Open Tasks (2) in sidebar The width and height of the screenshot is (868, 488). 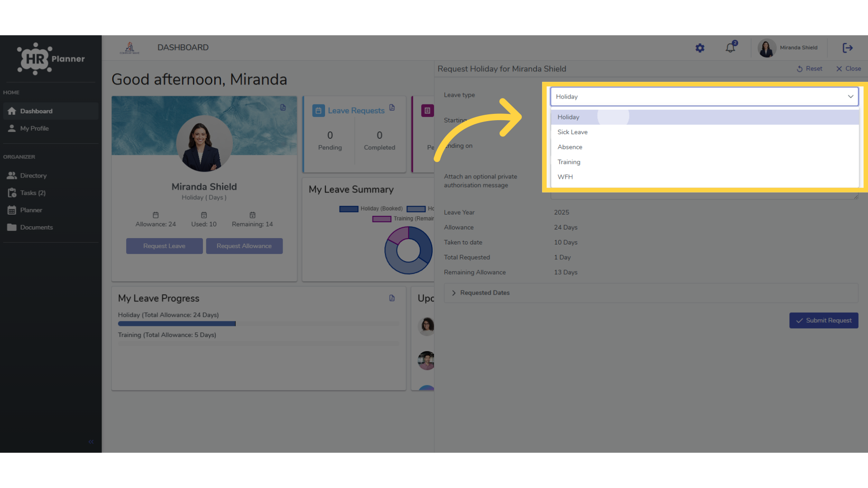pyautogui.click(x=51, y=193)
